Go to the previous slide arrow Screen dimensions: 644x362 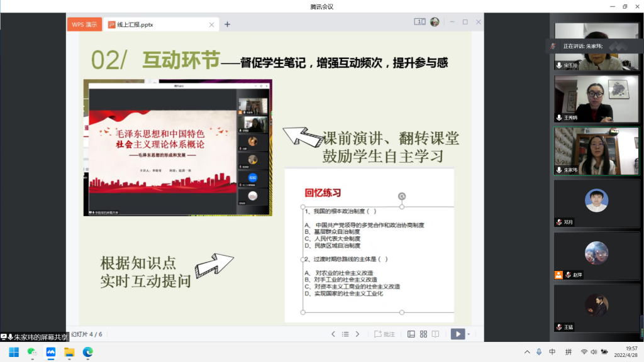[x=333, y=334]
